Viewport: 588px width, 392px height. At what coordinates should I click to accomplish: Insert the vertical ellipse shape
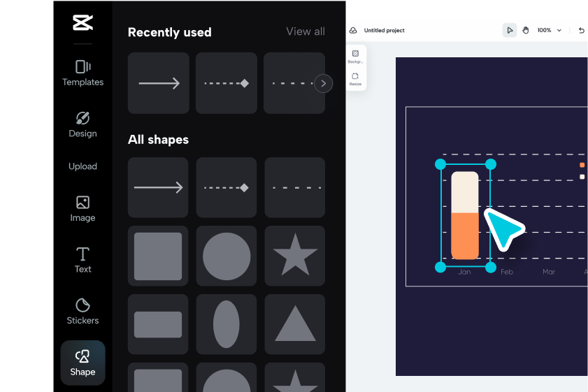(x=226, y=324)
